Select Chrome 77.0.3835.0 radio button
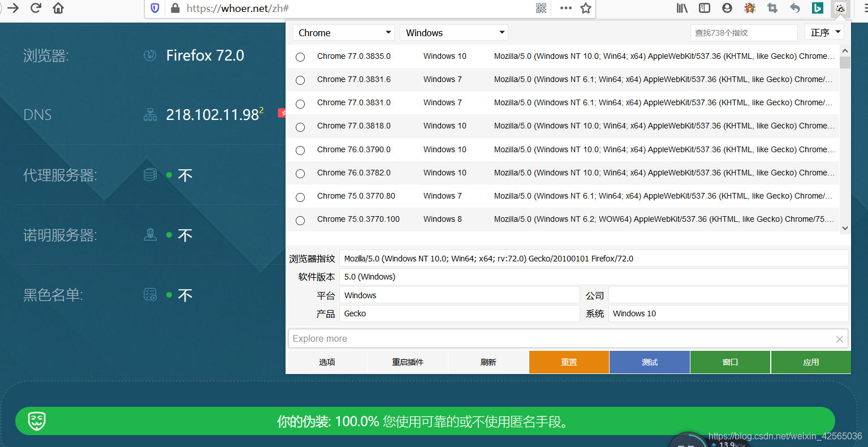The width and height of the screenshot is (868, 447). (x=300, y=57)
